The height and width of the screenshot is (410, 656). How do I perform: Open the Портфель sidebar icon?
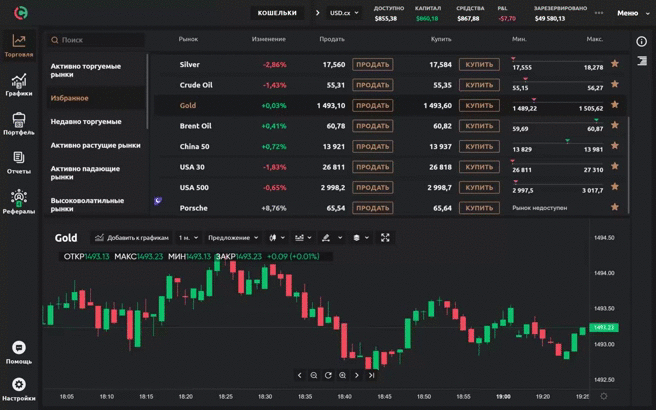18,124
